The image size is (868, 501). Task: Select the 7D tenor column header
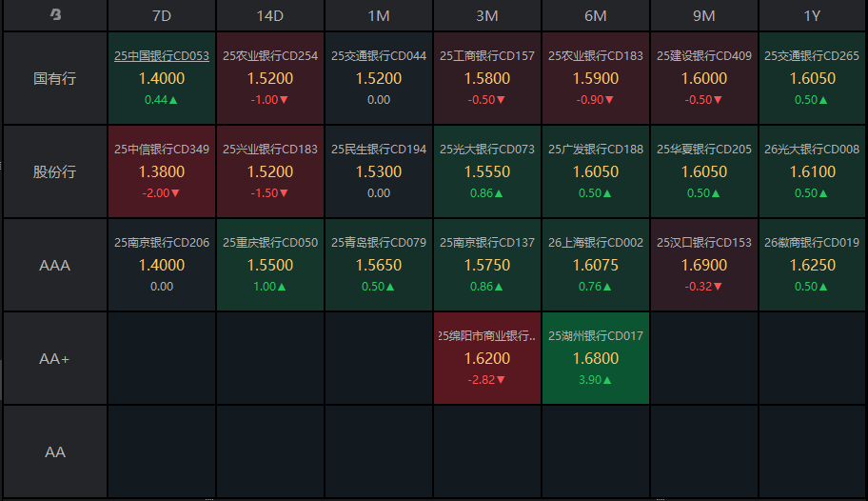click(162, 15)
